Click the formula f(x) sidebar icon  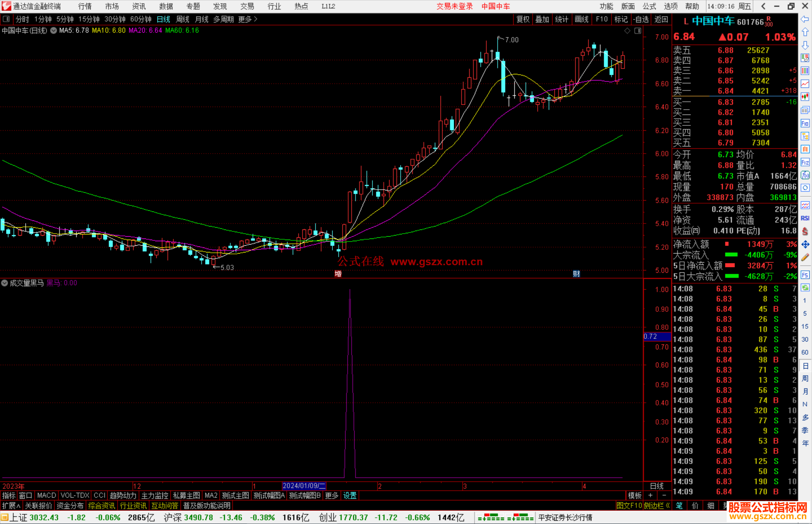[x=805, y=175]
